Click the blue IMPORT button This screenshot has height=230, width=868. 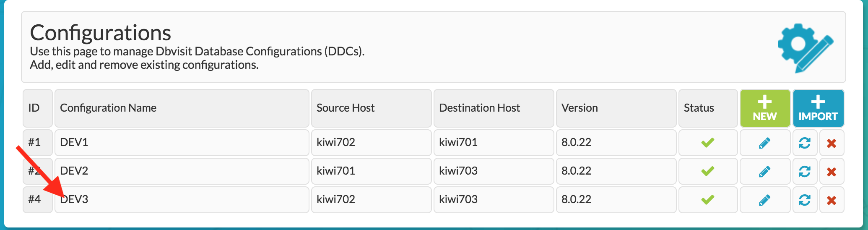(818, 108)
